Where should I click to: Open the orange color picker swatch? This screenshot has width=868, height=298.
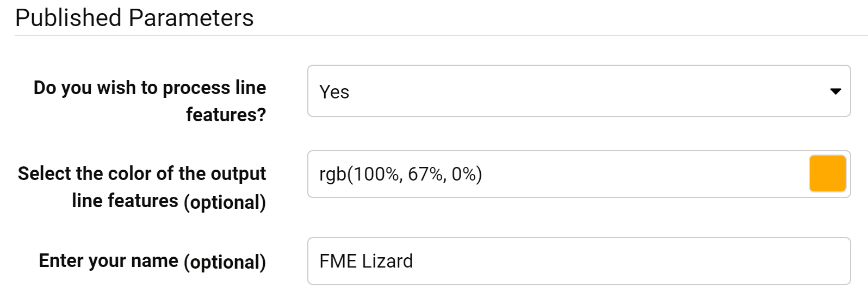pos(827,174)
